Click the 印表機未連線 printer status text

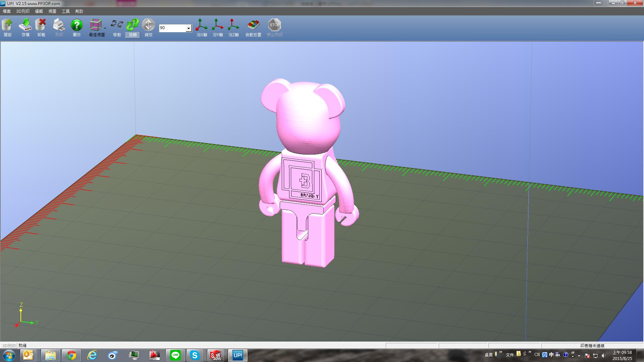tap(592, 346)
